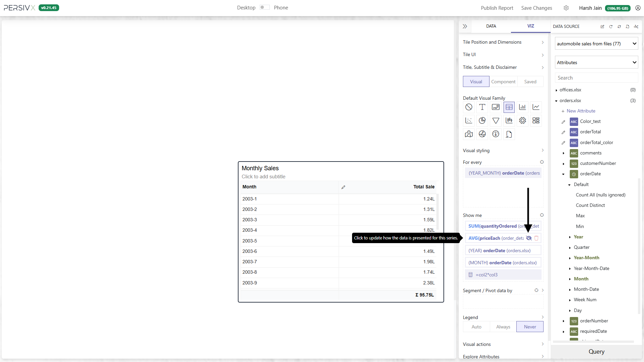
Task: Set Legend to Never
Action: [530, 327]
